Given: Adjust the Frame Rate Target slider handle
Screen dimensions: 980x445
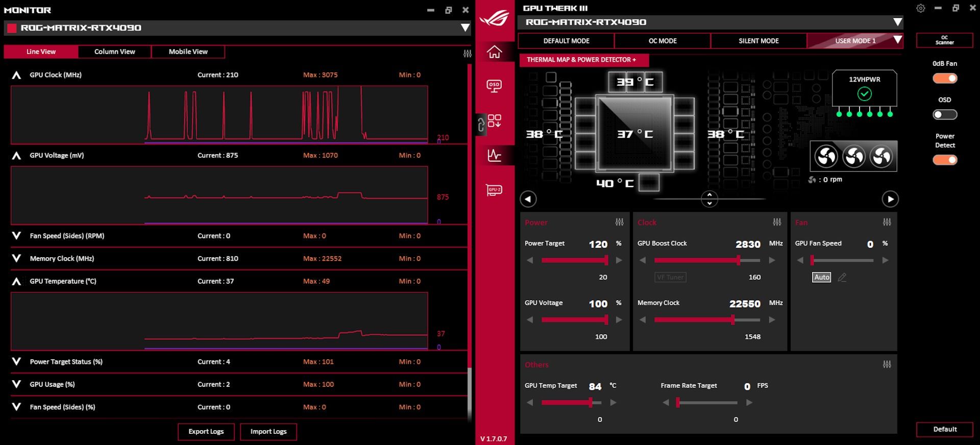Looking at the screenshot, I should (678, 403).
